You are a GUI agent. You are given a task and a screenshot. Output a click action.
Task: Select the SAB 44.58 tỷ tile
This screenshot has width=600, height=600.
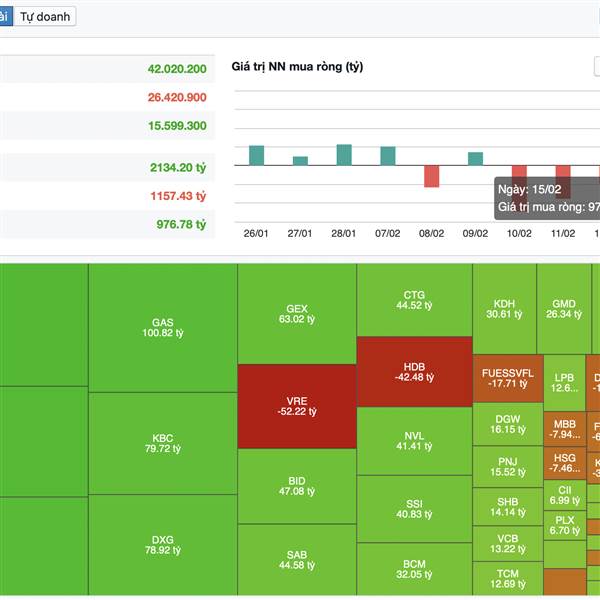tap(297, 560)
